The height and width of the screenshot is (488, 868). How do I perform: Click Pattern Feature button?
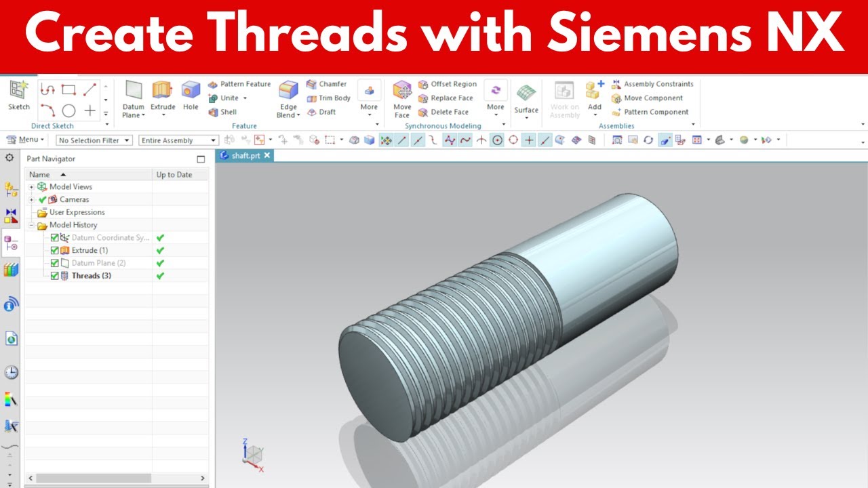239,84
